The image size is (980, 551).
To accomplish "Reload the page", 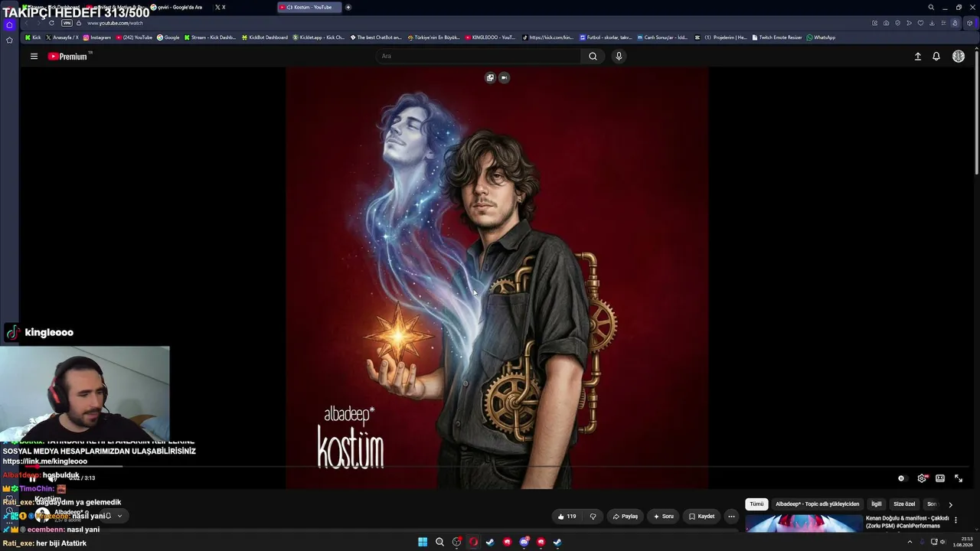I will [x=51, y=23].
